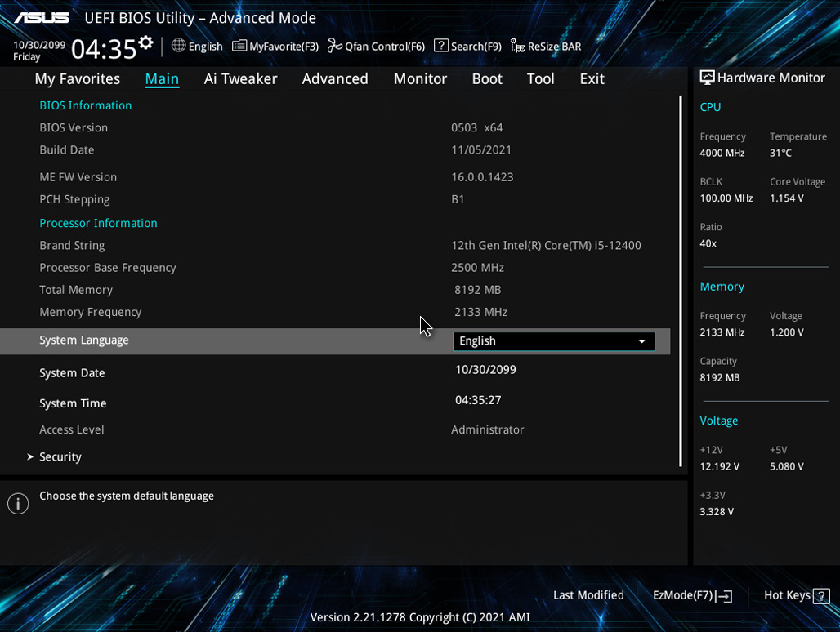Viewport: 840px width, 632px height.
Task: Click the globe language icon
Action: pyautogui.click(x=178, y=46)
